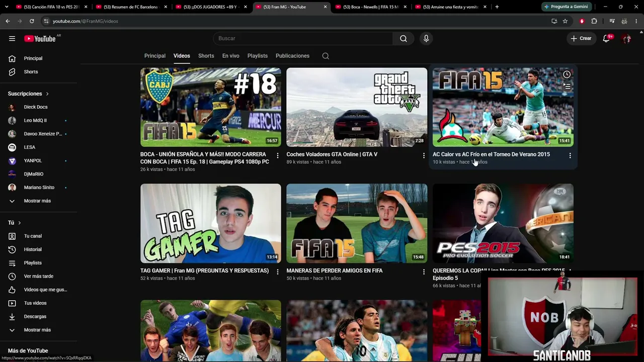The width and height of the screenshot is (644, 362).
Task: Click the search magnifier button beside Buscar
Action: point(404,39)
